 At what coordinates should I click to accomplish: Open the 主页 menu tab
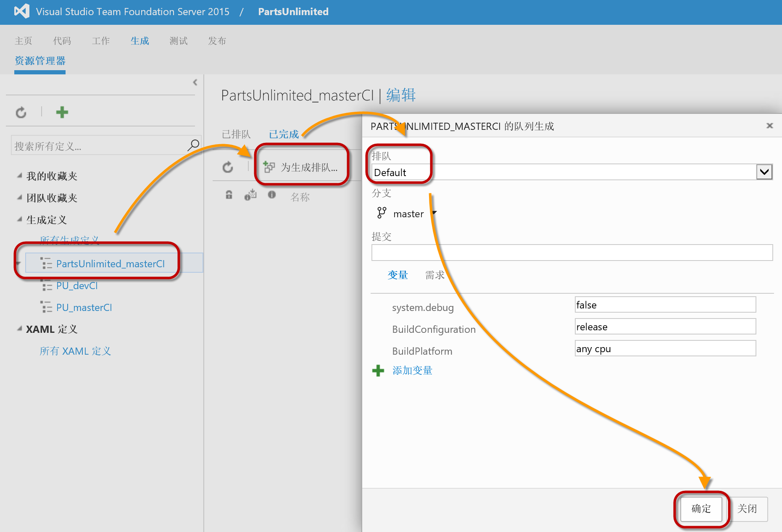coord(24,41)
